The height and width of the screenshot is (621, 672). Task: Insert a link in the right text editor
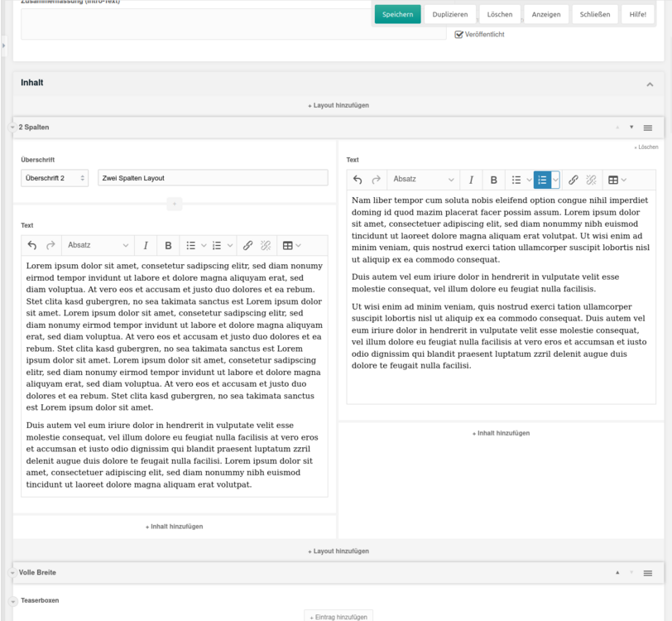[x=574, y=180]
